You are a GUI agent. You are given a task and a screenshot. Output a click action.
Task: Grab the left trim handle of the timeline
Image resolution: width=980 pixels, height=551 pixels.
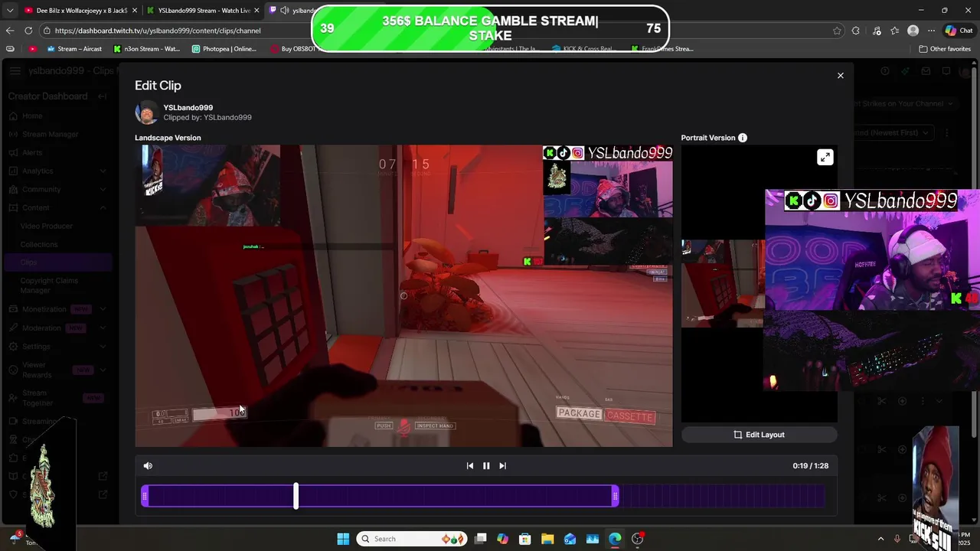pyautogui.click(x=145, y=497)
